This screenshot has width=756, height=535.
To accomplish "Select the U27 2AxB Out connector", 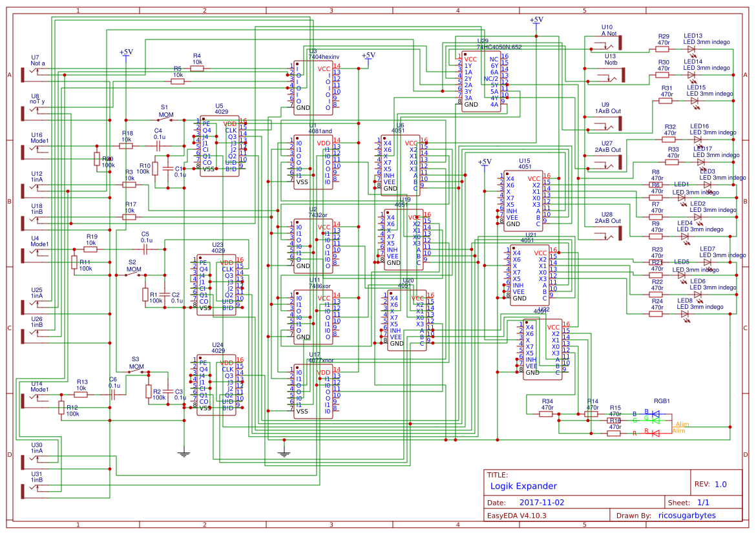I will 605,160.
